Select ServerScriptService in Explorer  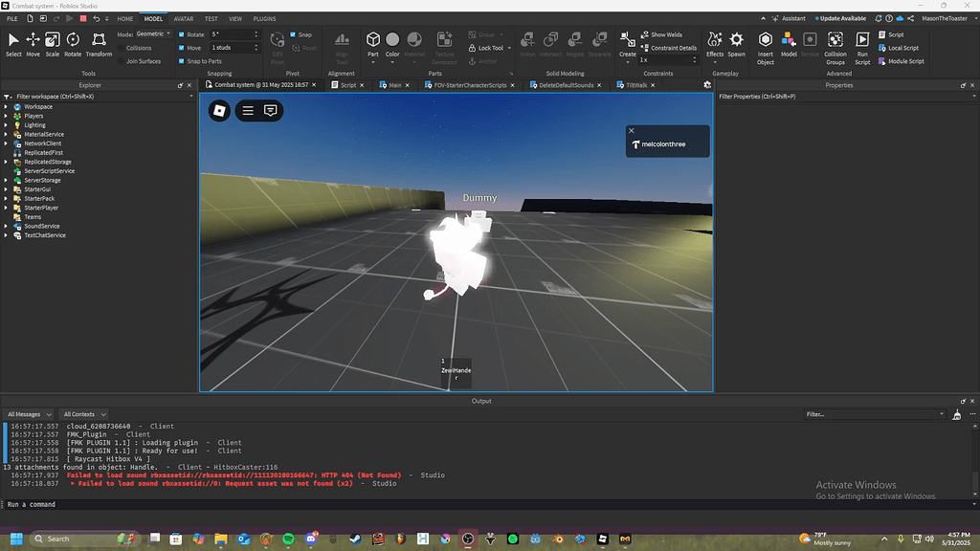(50, 171)
